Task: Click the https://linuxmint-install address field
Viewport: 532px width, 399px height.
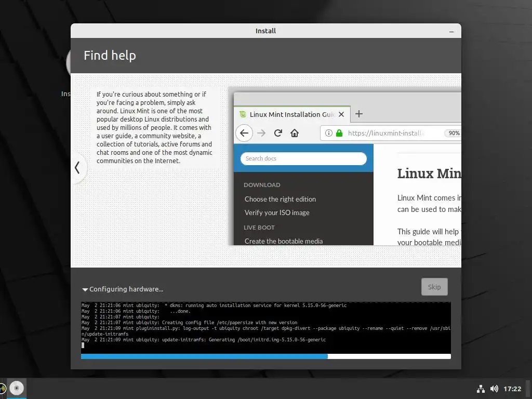Action: click(x=390, y=133)
